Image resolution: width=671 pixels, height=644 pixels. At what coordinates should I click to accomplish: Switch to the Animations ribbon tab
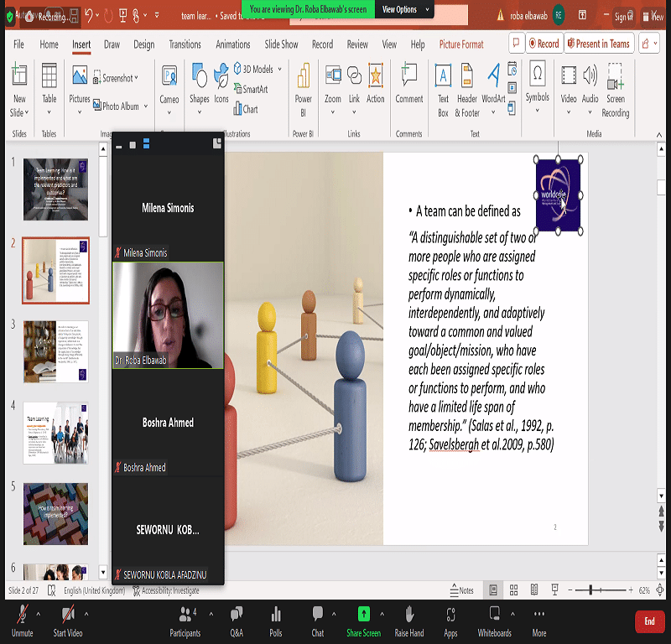(232, 44)
